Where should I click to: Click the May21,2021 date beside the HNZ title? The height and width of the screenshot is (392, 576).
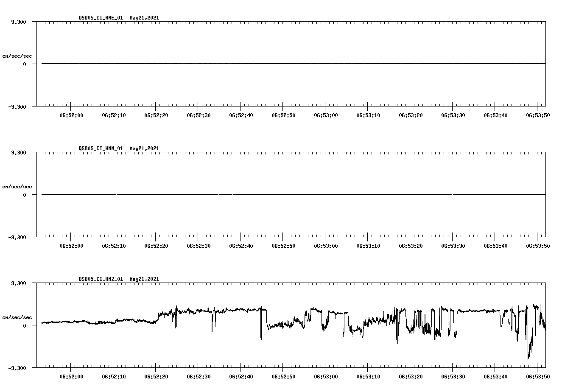pos(144,279)
